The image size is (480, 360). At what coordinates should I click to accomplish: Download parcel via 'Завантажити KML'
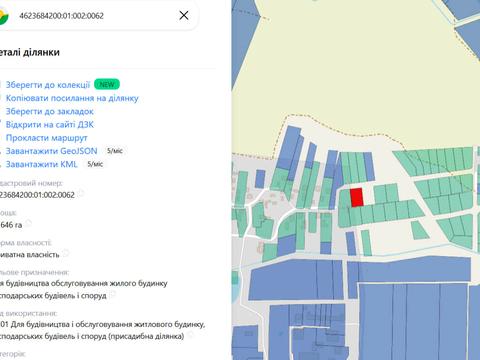tap(41, 164)
